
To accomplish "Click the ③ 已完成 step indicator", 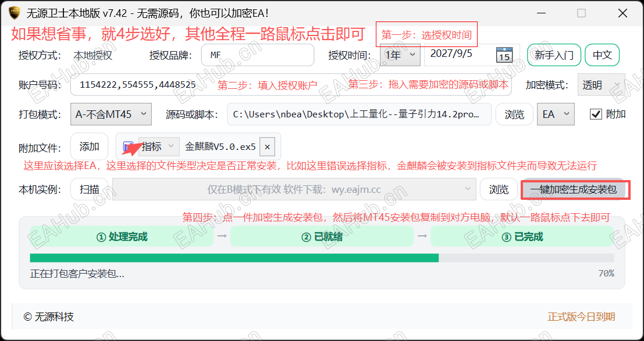I will point(522,236).
